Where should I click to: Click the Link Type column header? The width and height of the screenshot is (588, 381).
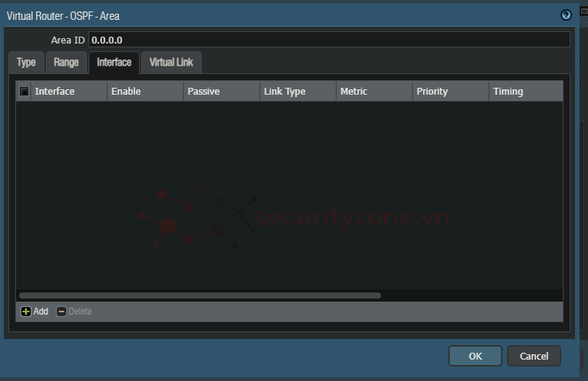click(298, 92)
